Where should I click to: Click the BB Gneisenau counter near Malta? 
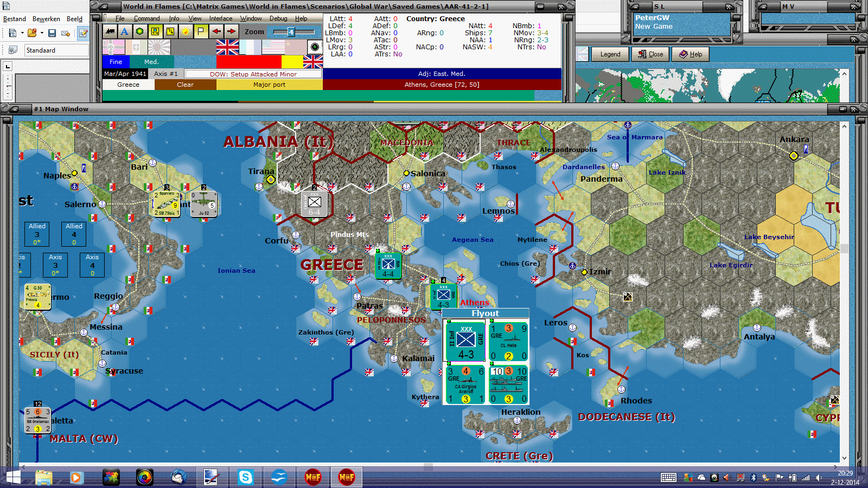[37, 420]
